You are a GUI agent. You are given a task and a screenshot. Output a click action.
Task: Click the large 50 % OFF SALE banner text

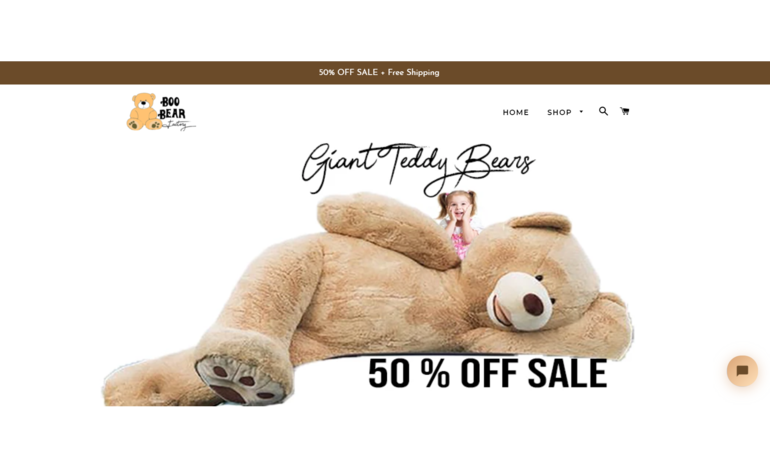[488, 373]
